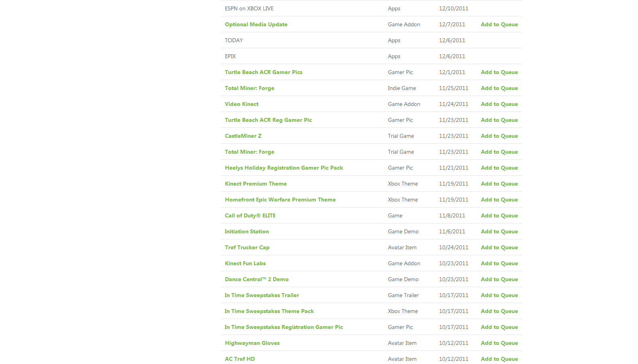Select the date 11/25/2011
Image resolution: width=638 pixels, height=364 pixels.
(x=454, y=88)
